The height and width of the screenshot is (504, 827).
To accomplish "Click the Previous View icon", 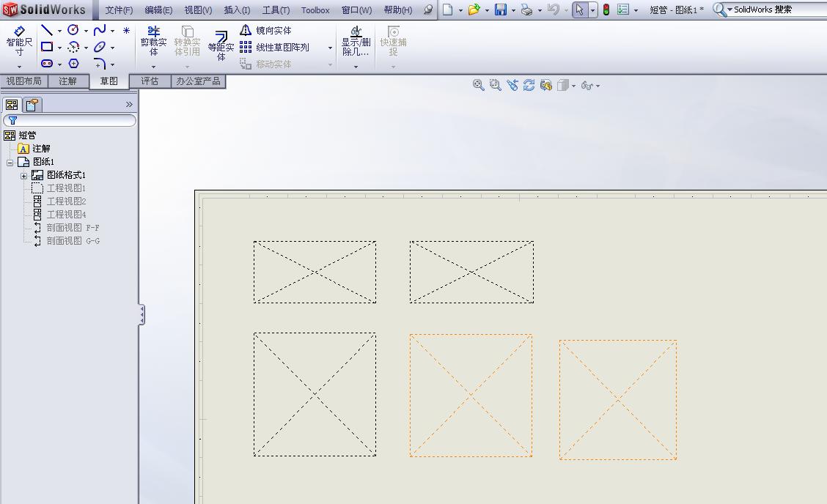I will 512,85.
